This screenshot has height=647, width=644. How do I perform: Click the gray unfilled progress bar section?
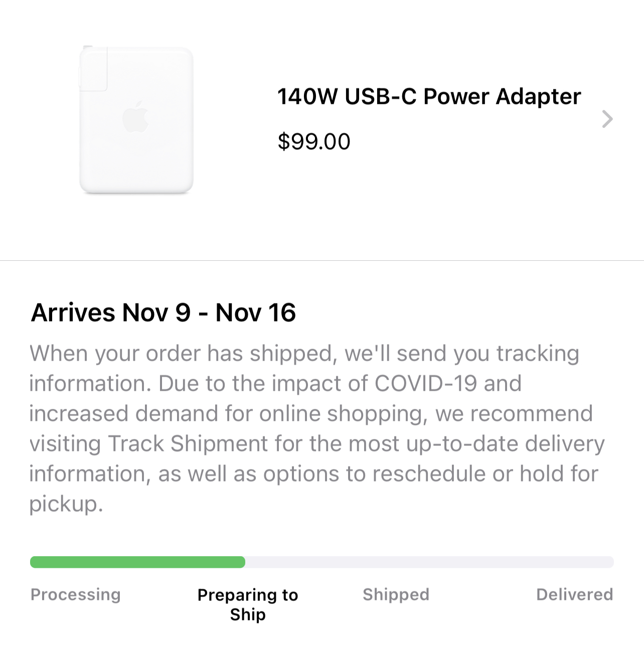429,562
